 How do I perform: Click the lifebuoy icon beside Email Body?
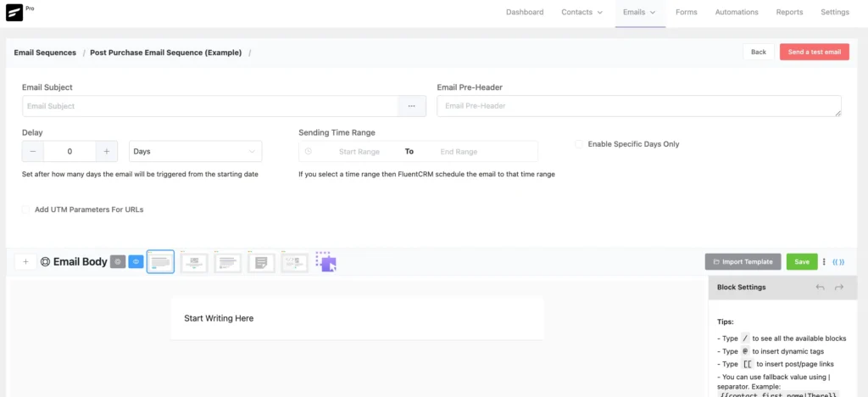[46, 262]
